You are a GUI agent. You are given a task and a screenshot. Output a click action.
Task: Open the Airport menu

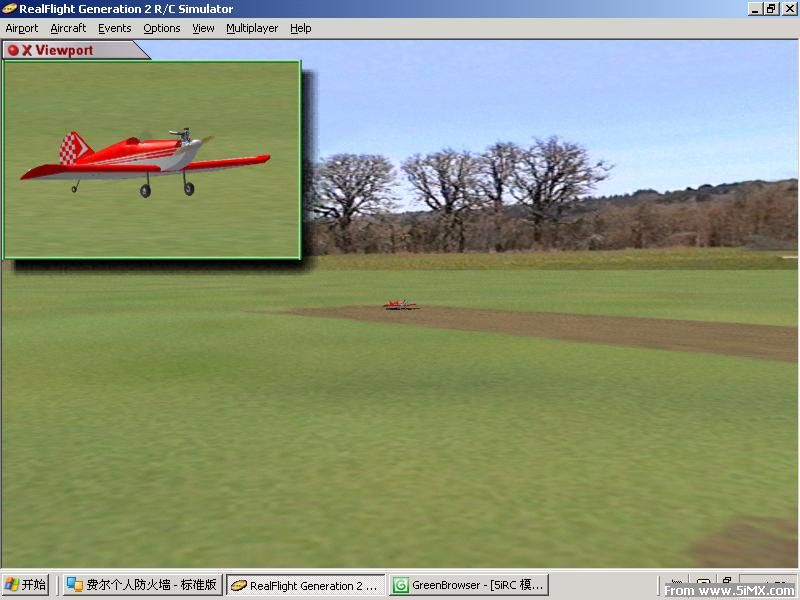tap(21, 28)
